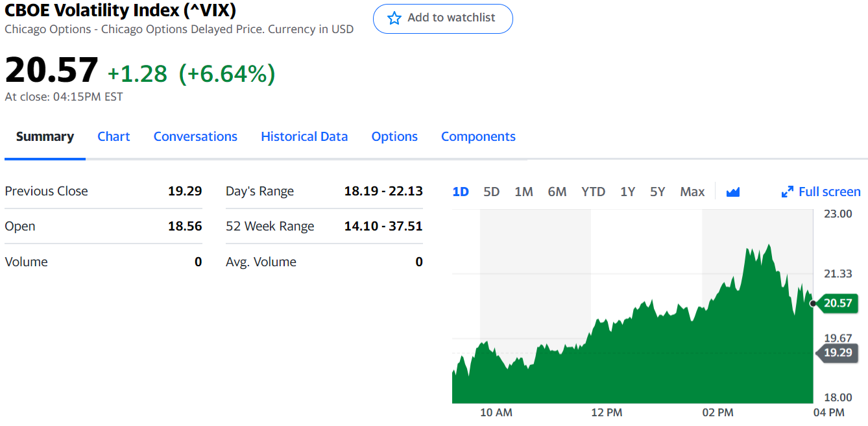Choose the Max chart range

[692, 192]
